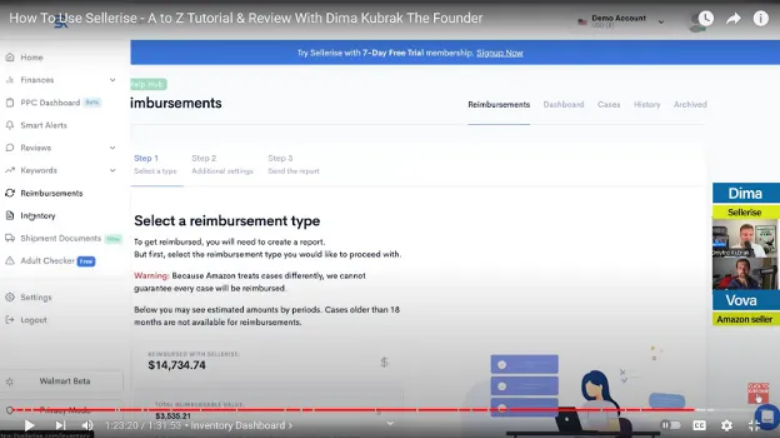Toggle closed captions CC button

click(x=699, y=426)
